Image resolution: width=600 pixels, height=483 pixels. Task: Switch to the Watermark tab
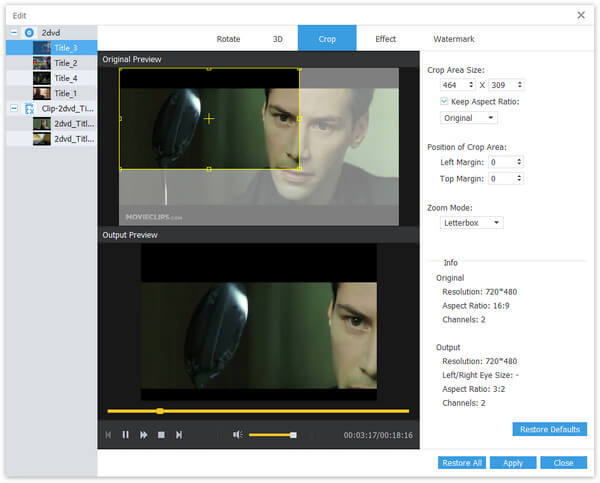pyautogui.click(x=454, y=39)
